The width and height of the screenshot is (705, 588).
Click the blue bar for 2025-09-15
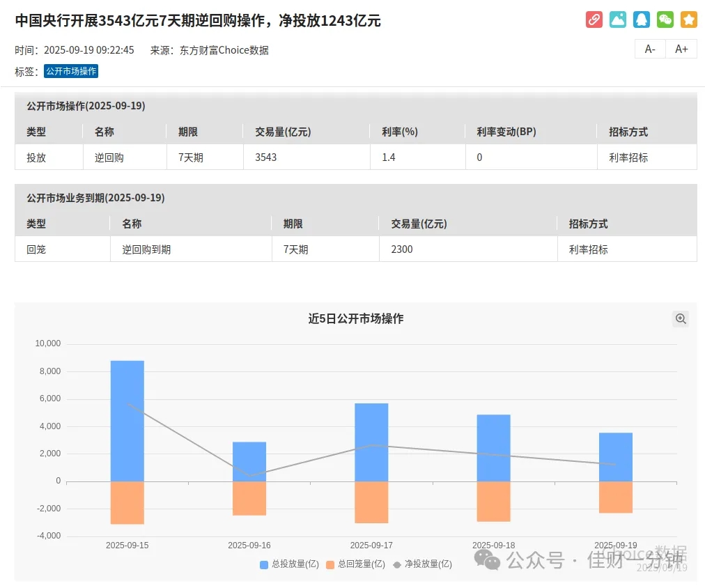pyautogui.click(x=127, y=421)
